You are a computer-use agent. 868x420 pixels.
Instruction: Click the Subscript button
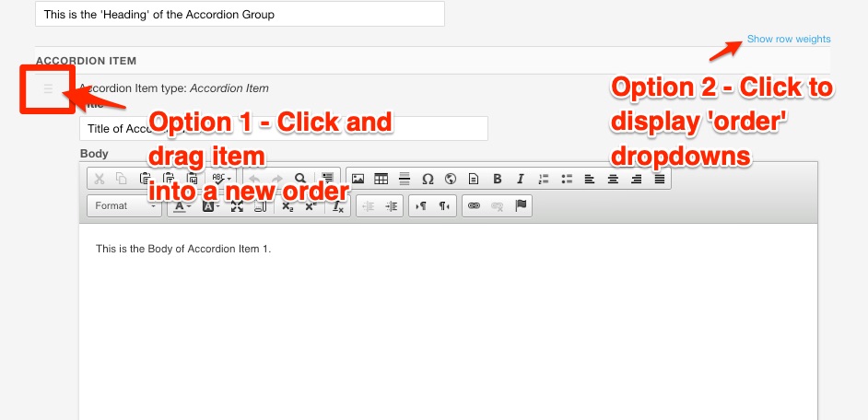coord(287,206)
